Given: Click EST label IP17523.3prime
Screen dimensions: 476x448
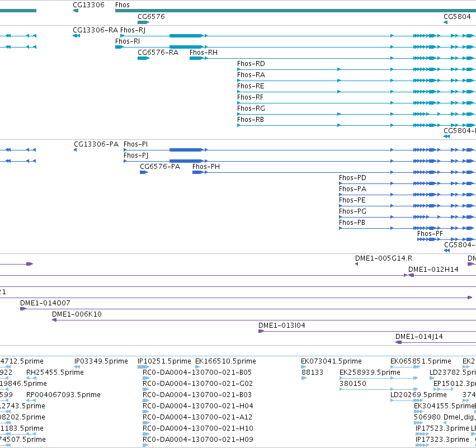Looking at the screenshot, I should point(442,429).
